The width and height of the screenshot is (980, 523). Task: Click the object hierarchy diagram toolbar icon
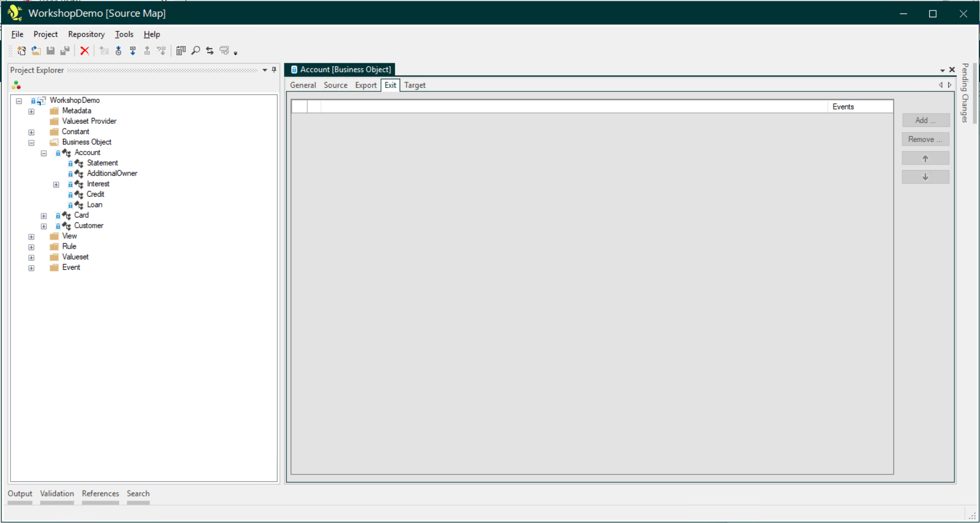pyautogui.click(x=224, y=50)
